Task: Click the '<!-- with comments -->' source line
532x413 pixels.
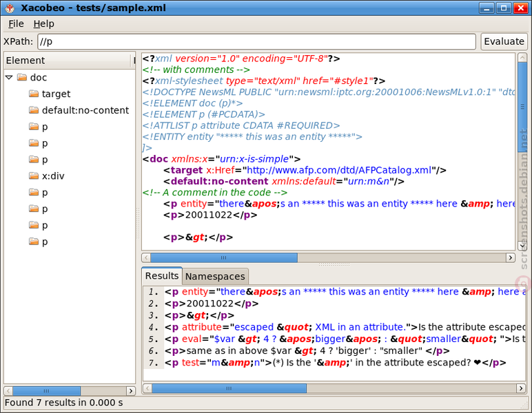Action: (196, 70)
